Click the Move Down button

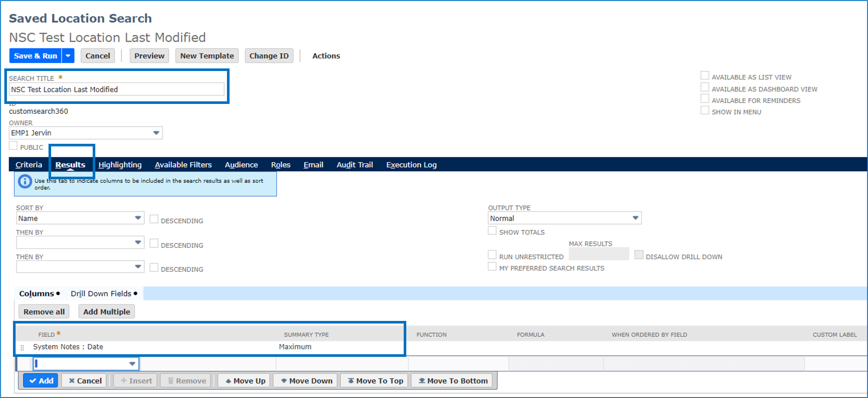point(306,381)
